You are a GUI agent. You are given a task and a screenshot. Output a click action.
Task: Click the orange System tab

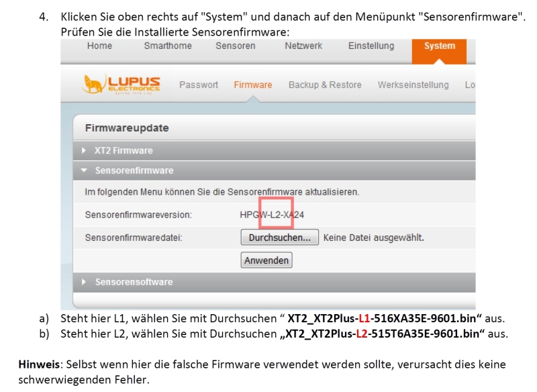439,46
